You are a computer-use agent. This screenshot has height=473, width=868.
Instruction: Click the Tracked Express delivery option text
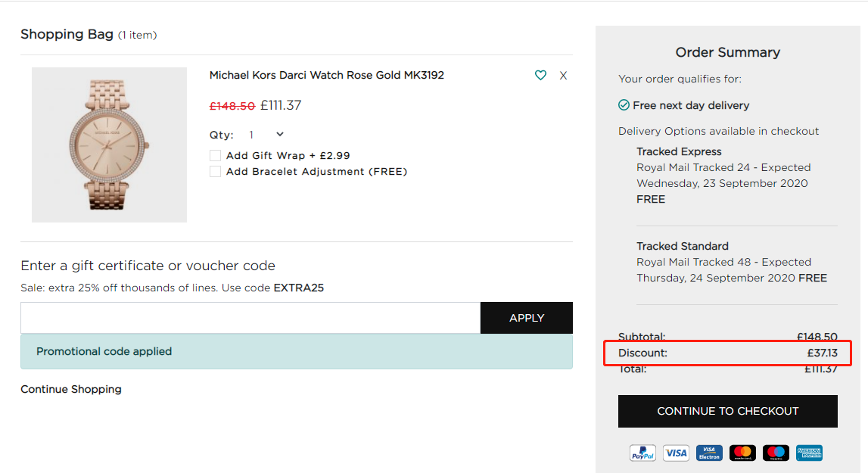pyautogui.click(x=679, y=152)
